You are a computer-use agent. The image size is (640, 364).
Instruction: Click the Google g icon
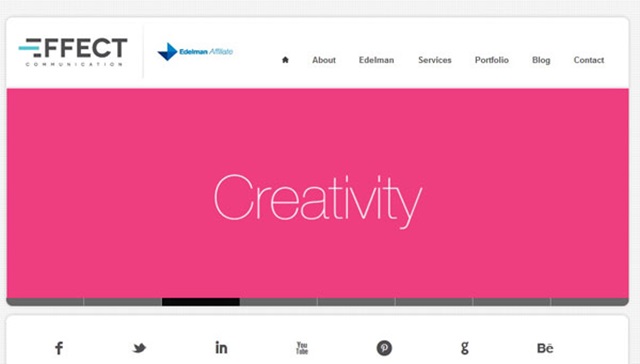coord(465,348)
